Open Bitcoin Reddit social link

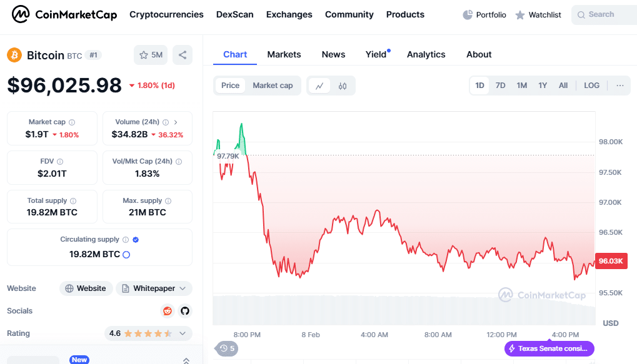point(168,311)
